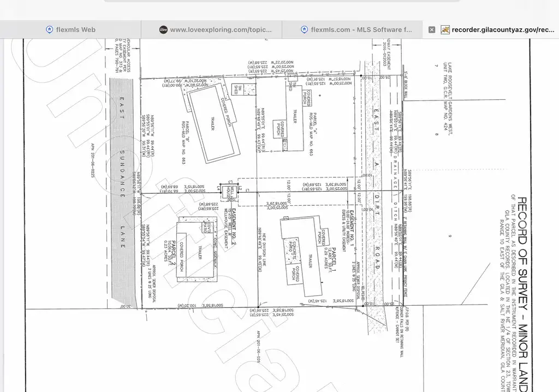Click the 'WELL HOUSE' box on the map
The width and height of the screenshot is (559, 392).
click(229, 191)
